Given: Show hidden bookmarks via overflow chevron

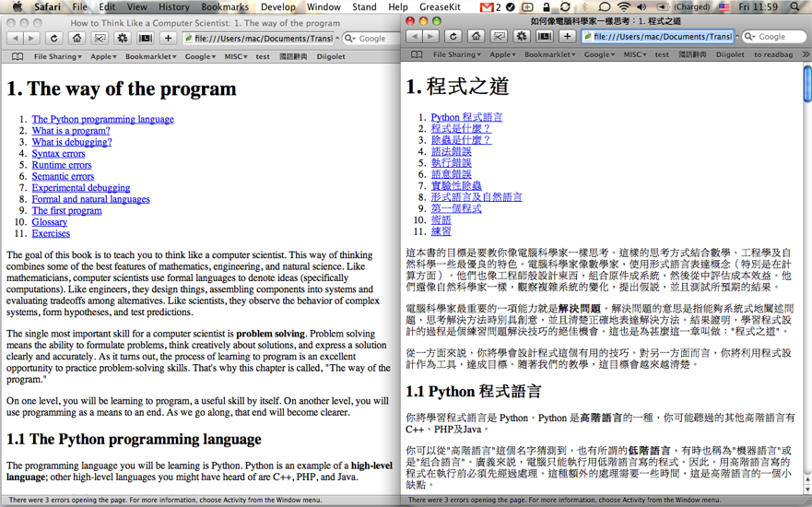Looking at the screenshot, I should [x=805, y=54].
